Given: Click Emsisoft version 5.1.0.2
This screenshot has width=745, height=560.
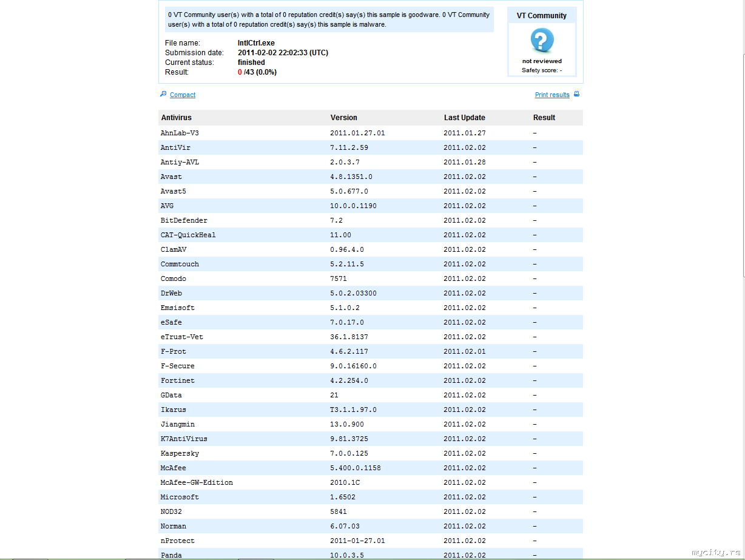Looking at the screenshot, I should coord(345,308).
